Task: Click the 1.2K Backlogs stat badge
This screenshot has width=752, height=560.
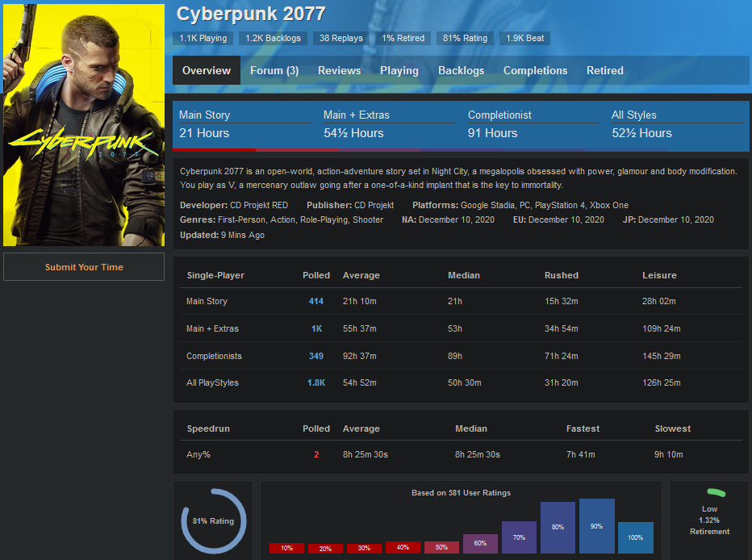Action: click(273, 39)
